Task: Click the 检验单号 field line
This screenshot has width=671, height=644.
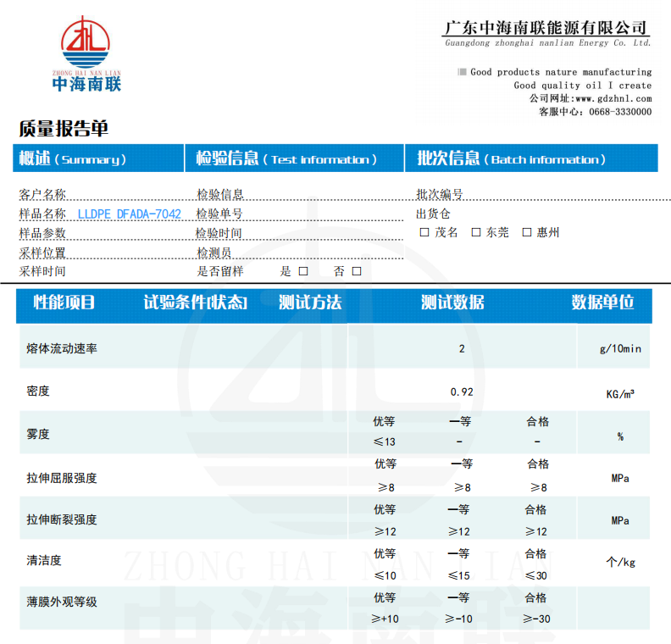Action: coord(299,214)
